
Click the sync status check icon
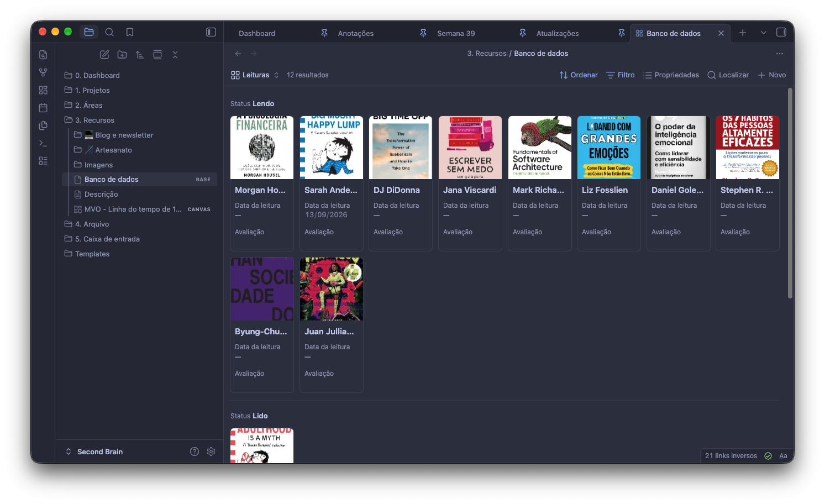pos(768,456)
